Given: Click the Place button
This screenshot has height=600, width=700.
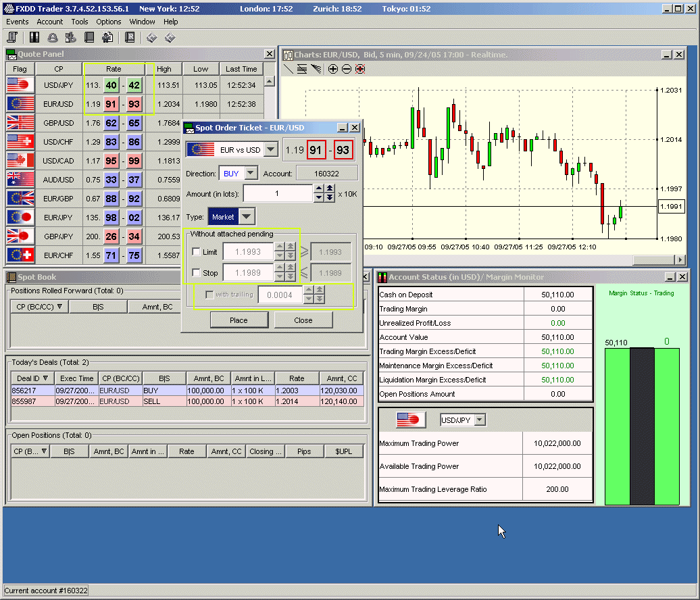Looking at the screenshot, I should click(x=239, y=320).
